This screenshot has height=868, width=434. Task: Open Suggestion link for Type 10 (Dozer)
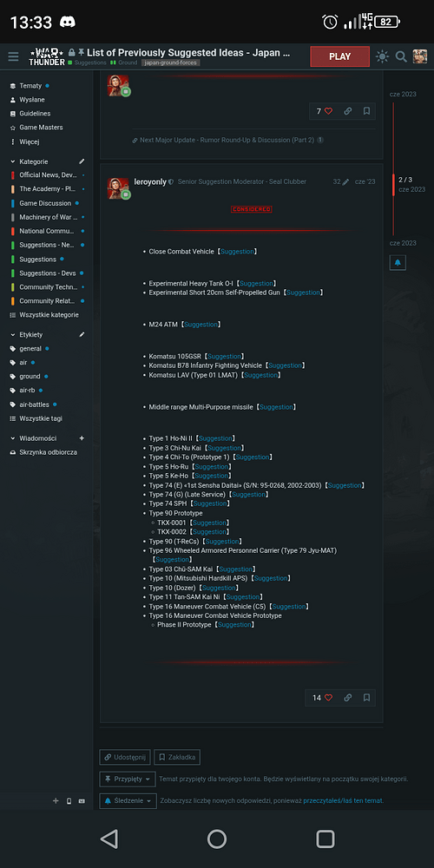219,588
